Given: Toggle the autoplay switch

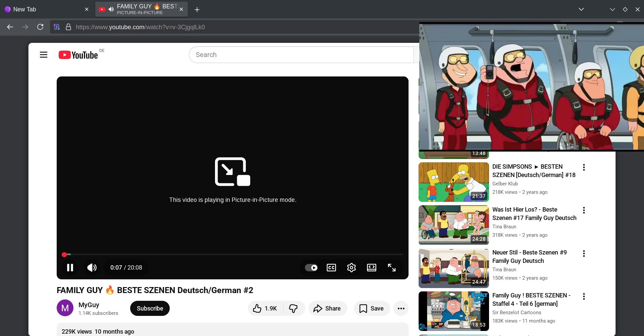Looking at the screenshot, I should tap(311, 268).
